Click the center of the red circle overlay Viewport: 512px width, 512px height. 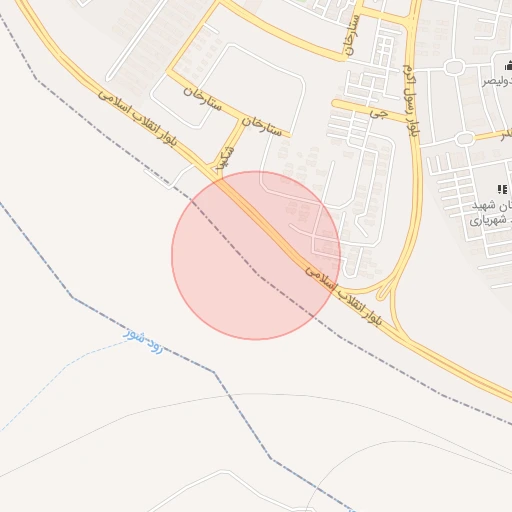[x=256, y=256]
